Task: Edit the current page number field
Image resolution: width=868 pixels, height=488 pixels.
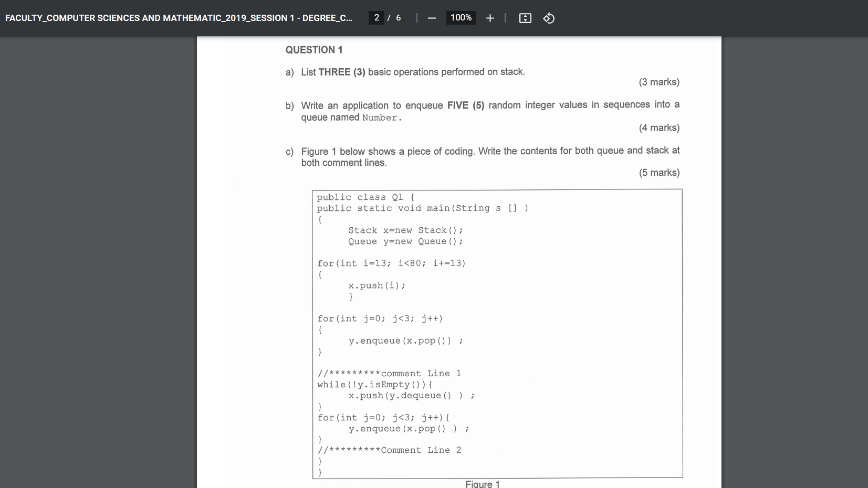Action: pyautogui.click(x=377, y=18)
